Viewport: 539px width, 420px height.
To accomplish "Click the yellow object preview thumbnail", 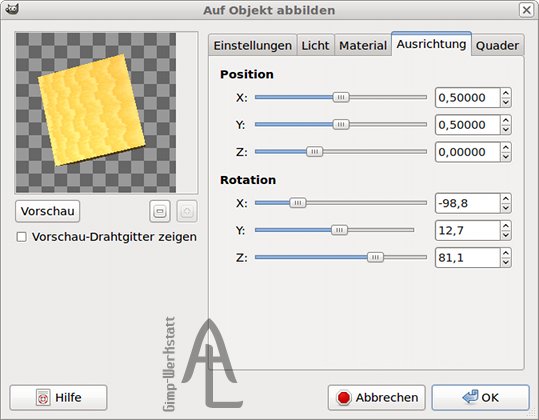I will pos(91,110).
